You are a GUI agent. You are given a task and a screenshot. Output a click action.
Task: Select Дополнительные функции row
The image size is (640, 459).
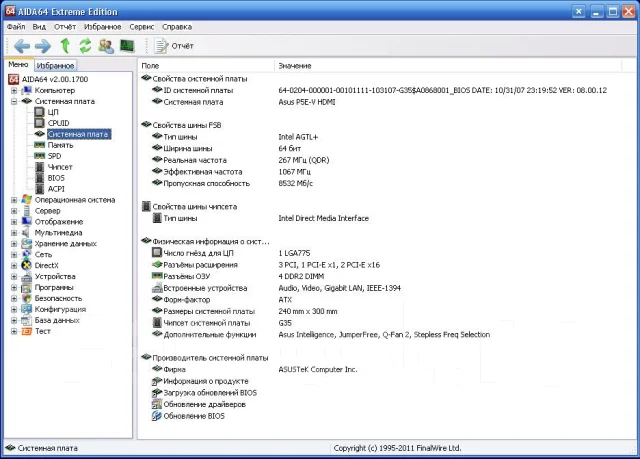pos(321,335)
